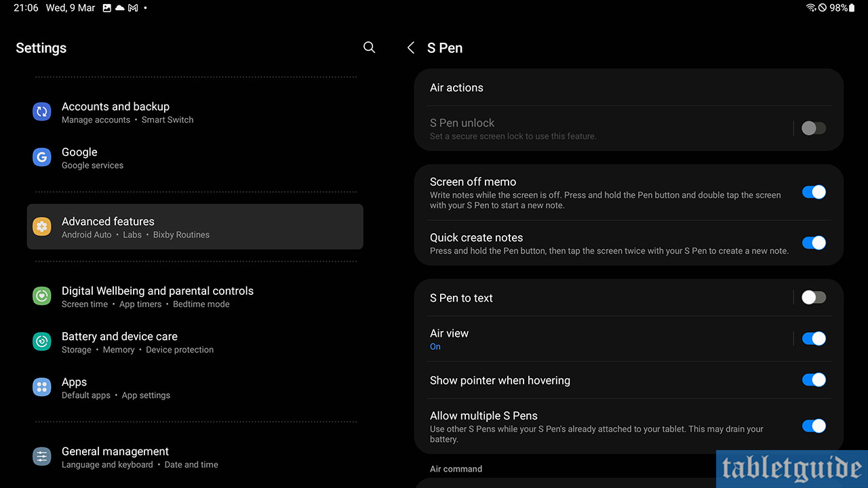The image size is (868, 488).
Task: Tap the image notification icon in status bar
Action: 106,8
